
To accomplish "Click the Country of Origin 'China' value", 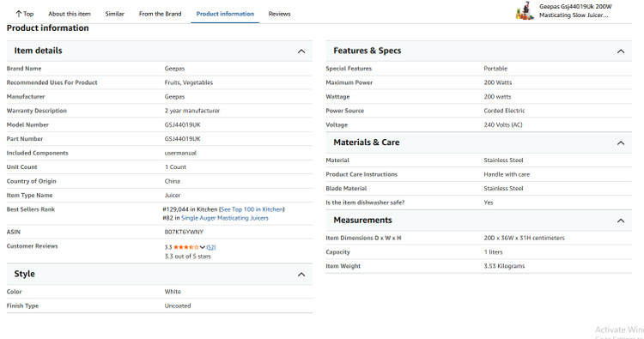I will pyautogui.click(x=172, y=181).
